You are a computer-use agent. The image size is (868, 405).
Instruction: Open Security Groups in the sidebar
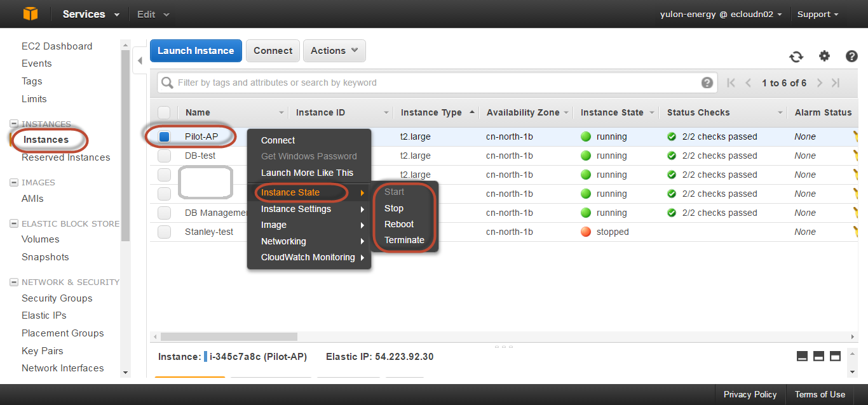tap(57, 298)
